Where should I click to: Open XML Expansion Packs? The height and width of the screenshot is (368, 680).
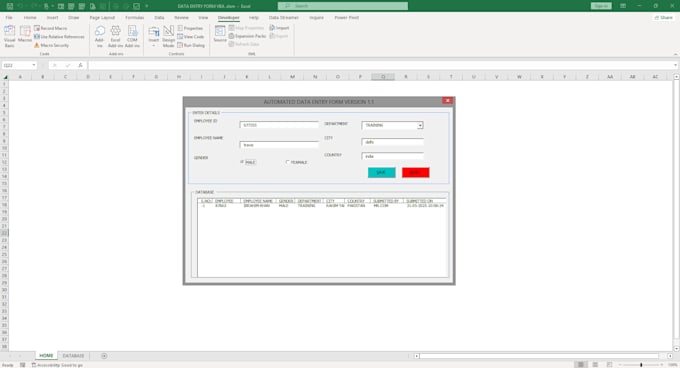(247, 36)
